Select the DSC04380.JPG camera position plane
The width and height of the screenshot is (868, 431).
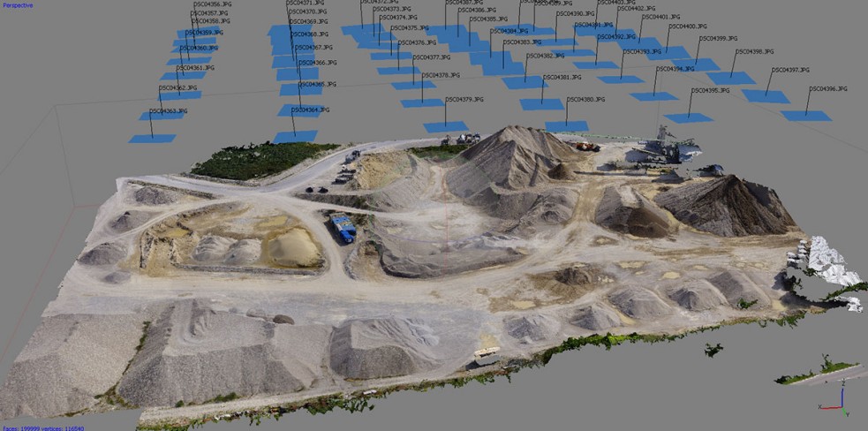(566, 126)
